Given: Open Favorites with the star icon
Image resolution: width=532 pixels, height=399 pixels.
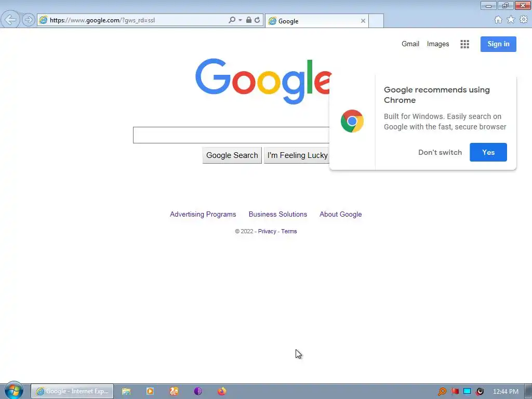Looking at the screenshot, I should (x=511, y=20).
